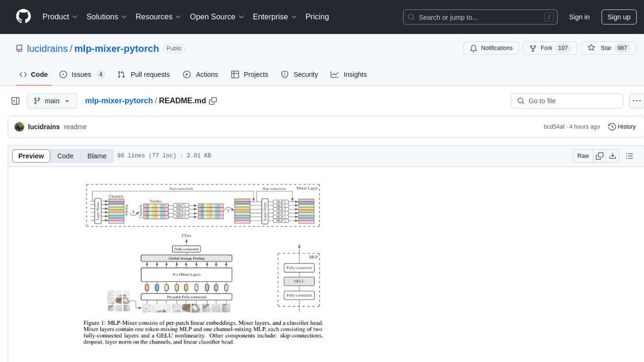Click the Fork count 107
Viewport: 644px width, 362px height.
click(563, 48)
